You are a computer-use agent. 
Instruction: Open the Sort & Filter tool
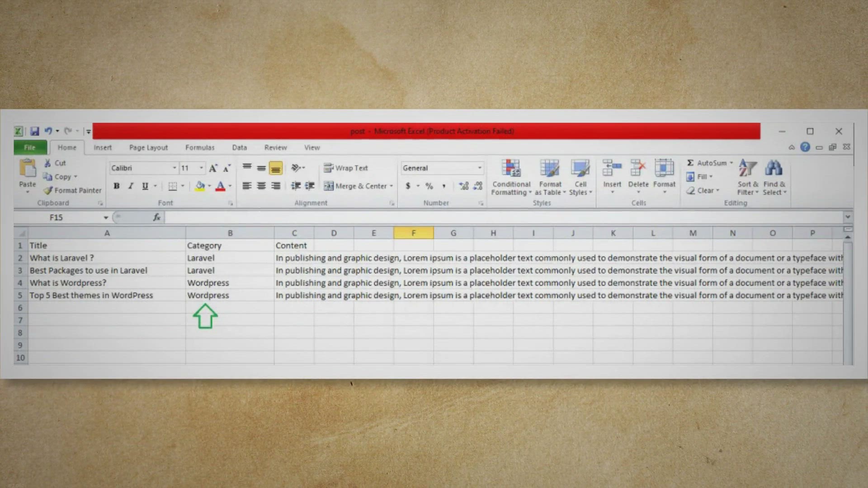747,177
